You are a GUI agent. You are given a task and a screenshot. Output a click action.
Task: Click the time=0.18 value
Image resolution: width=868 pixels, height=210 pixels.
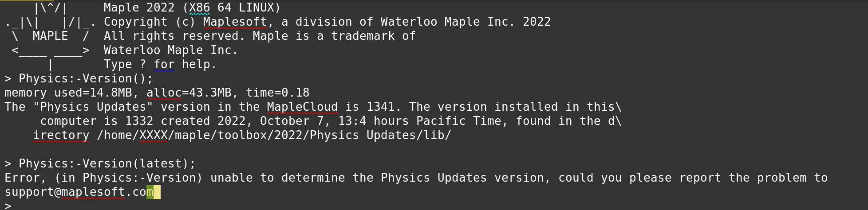pos(277,93)
